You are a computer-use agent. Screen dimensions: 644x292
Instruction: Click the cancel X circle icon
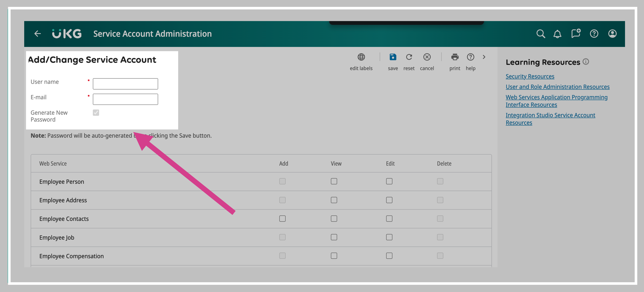tap(427, 57)
